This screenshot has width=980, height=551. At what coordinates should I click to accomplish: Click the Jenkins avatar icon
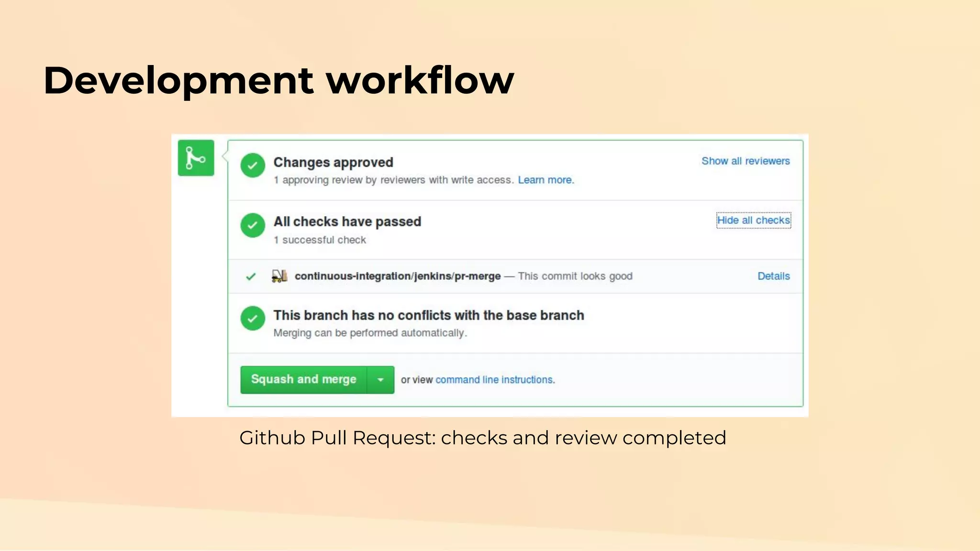click(x=279, y=276)
